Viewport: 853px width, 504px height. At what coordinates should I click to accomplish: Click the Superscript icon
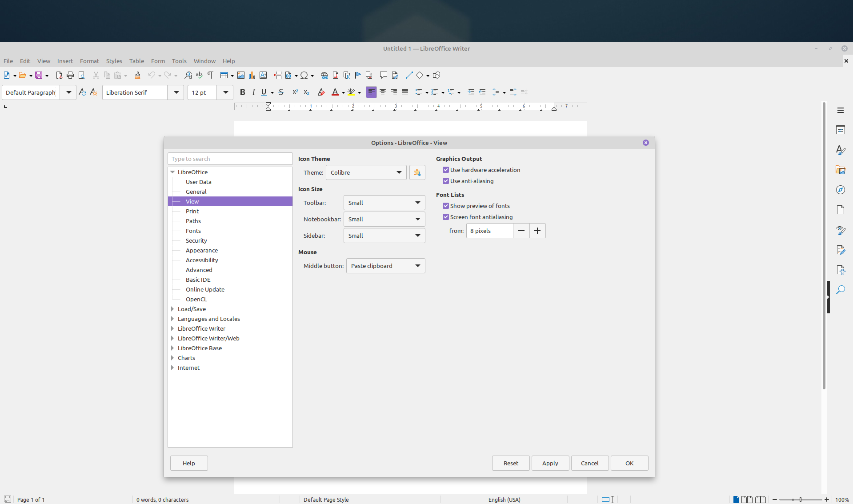click(x=295, y=92)
